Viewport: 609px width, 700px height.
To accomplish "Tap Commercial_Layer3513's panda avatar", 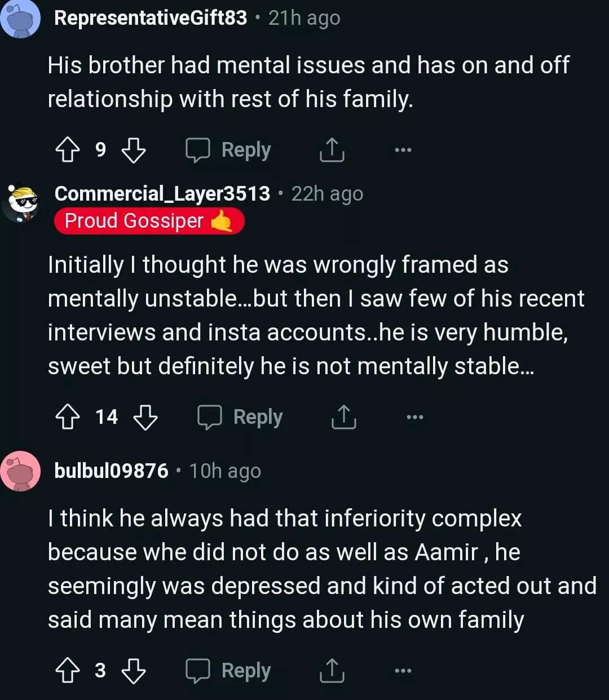I will (x=20, y=202).
